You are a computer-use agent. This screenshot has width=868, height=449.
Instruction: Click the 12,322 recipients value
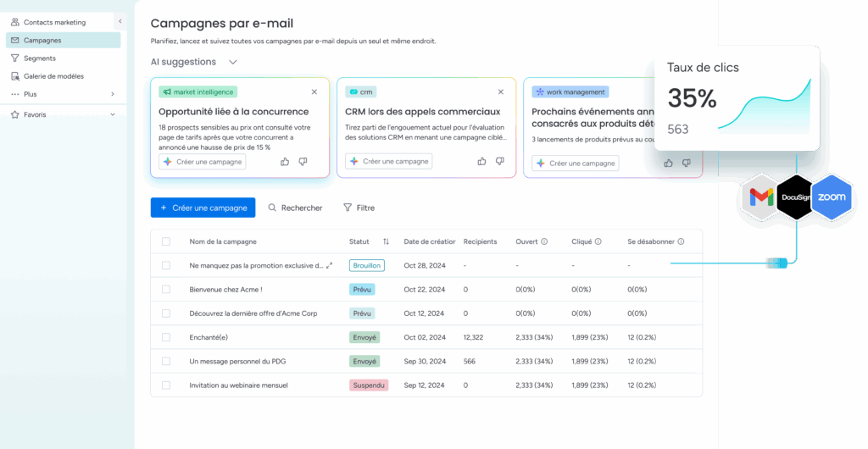[473, 337]
